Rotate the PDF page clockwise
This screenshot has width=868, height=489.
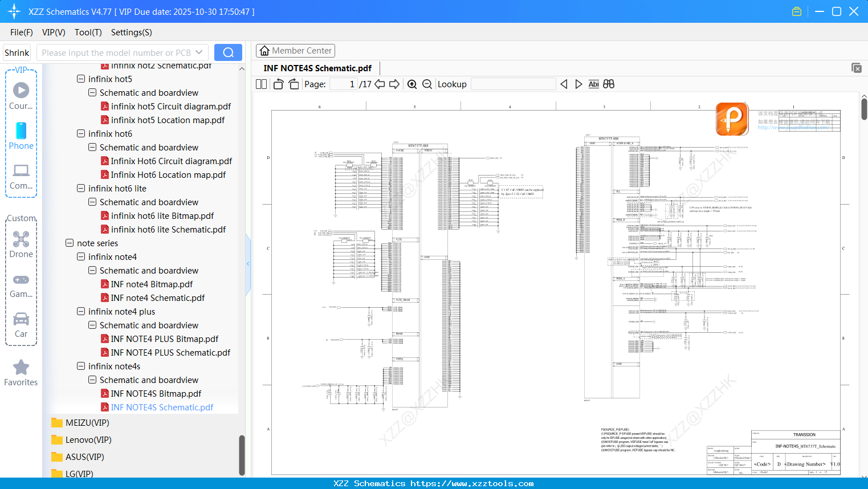click(x=293, y=83)
